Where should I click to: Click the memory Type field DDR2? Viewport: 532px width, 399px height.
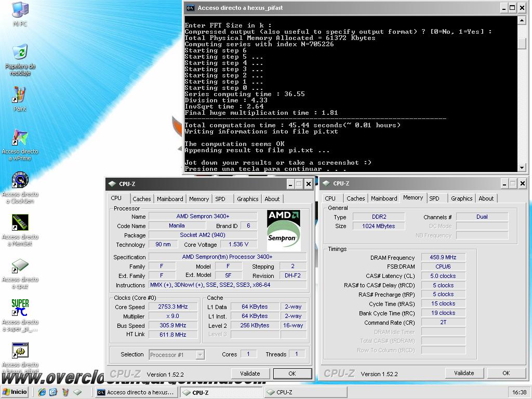[x=379, y=217]
